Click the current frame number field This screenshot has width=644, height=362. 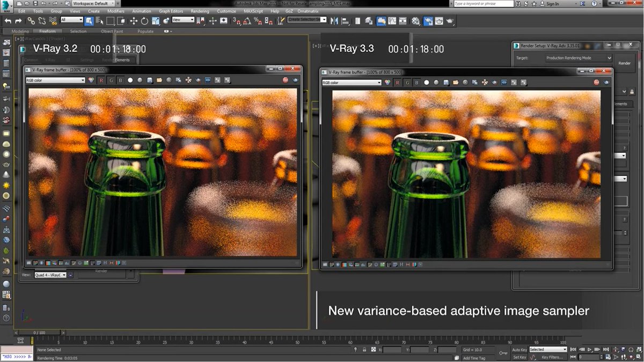click(x=589, y=357)
